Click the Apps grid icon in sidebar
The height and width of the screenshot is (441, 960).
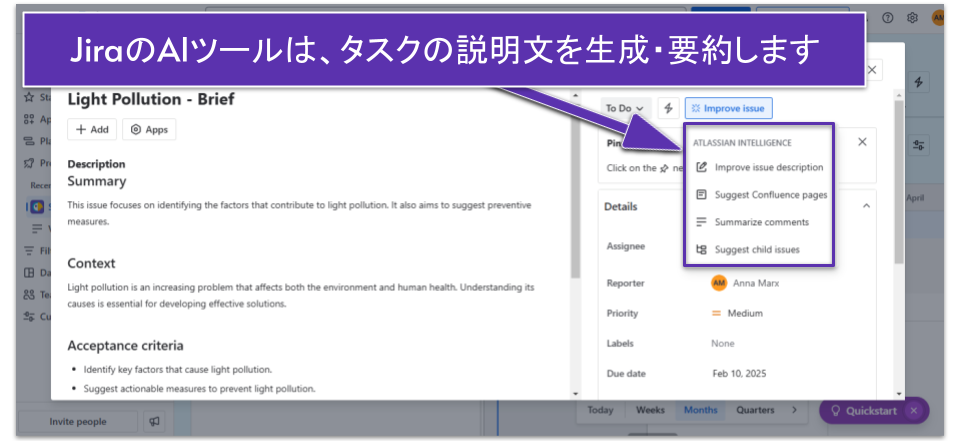click(x=29, y=119)
